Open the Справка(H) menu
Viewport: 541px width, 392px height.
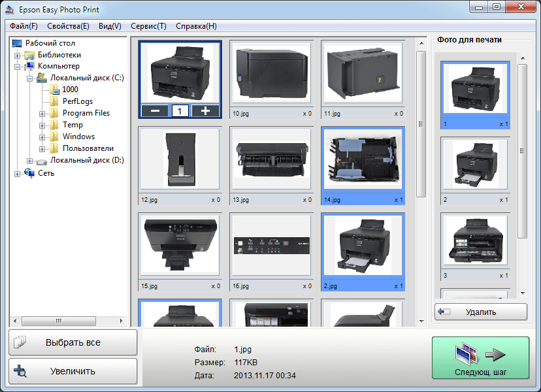[x=196, y=26]
